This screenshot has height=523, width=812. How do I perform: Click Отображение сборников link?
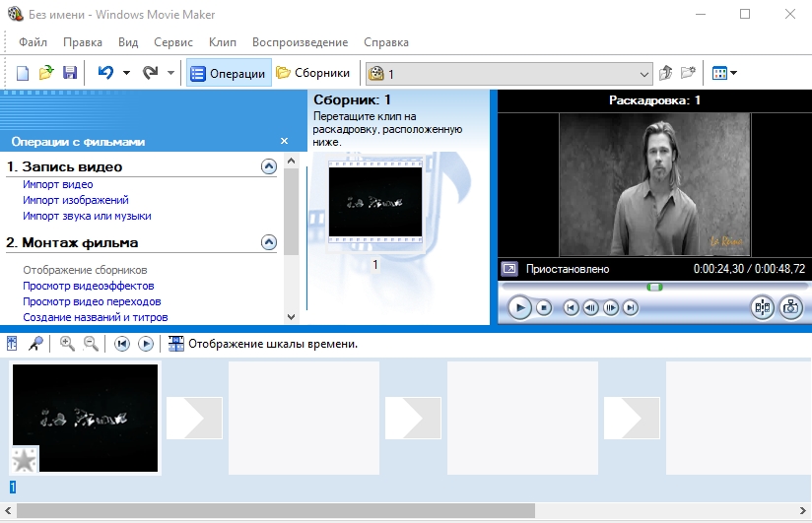85,270
